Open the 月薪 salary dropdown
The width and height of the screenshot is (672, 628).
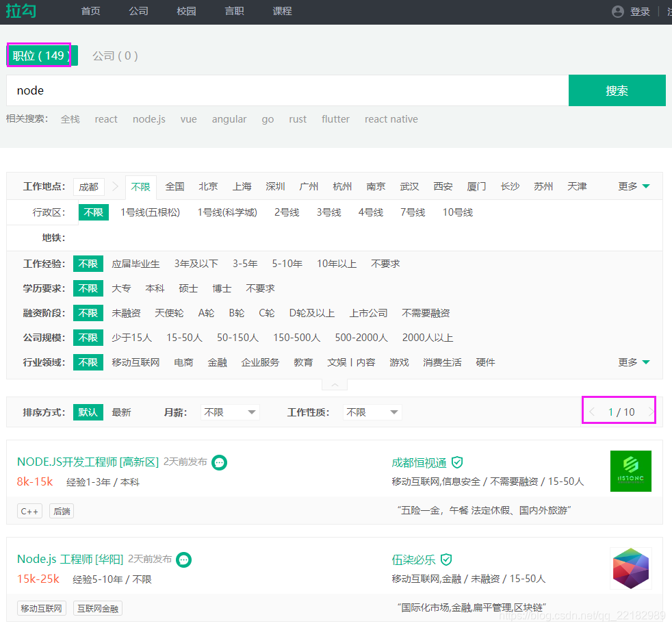230,413
